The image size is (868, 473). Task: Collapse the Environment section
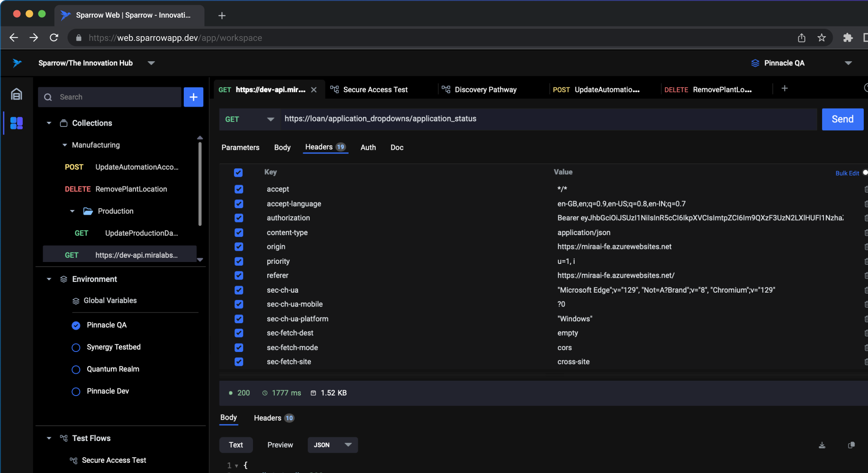(49, 279)
